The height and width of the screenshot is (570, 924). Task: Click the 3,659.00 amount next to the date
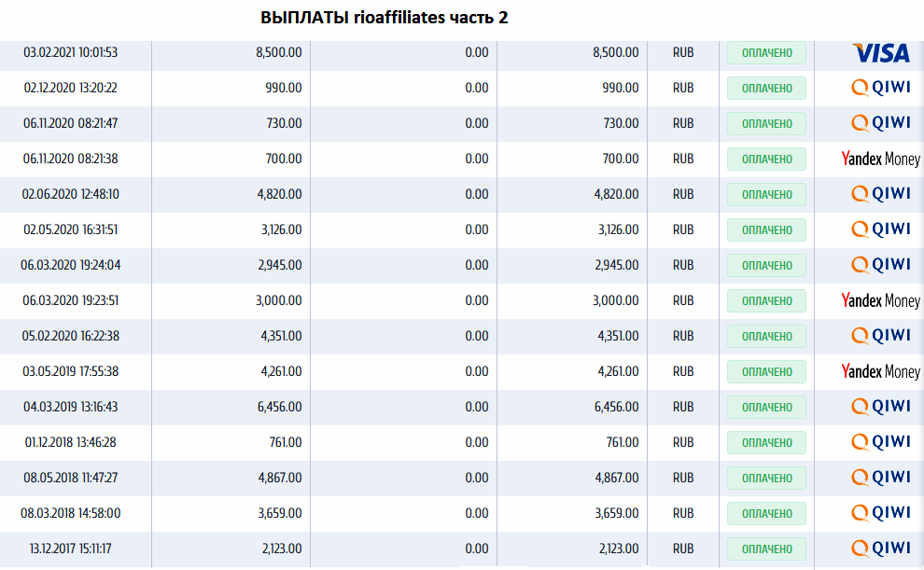tap(280, 513)
